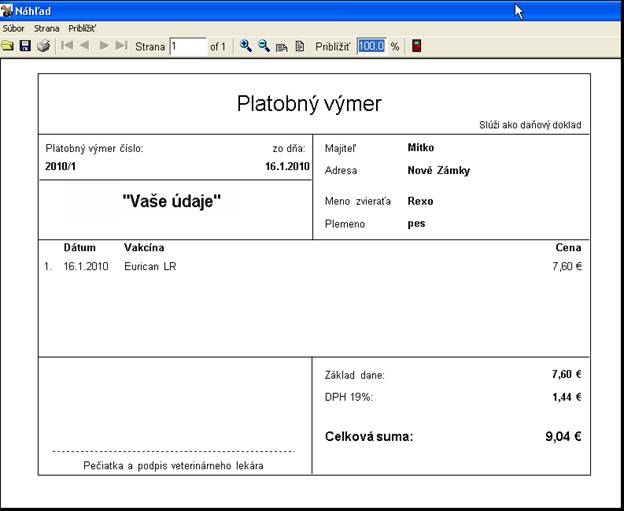This screenshot has height=511, width=624.
Task: Click the Dátum column header
Action: 80,248
